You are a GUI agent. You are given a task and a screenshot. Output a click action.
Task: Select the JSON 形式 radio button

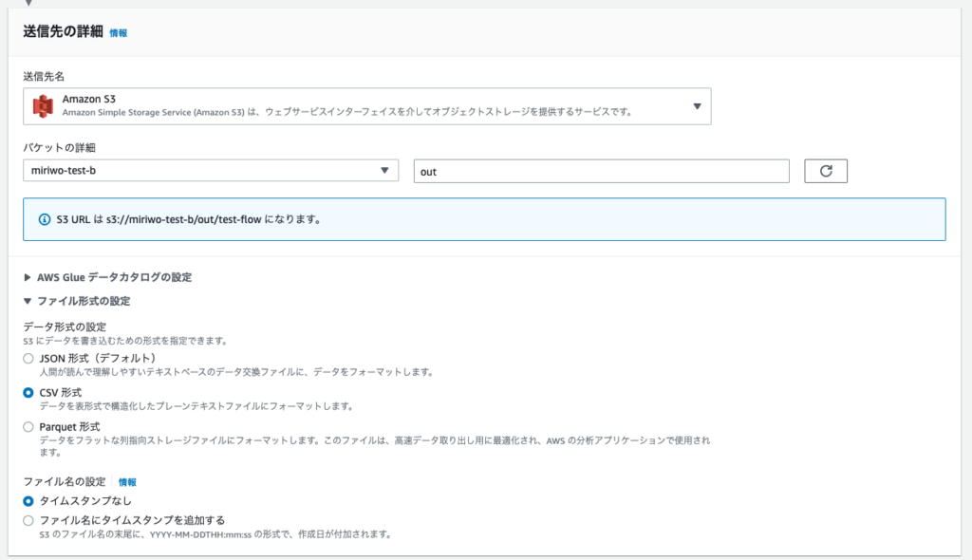point(28,358)
